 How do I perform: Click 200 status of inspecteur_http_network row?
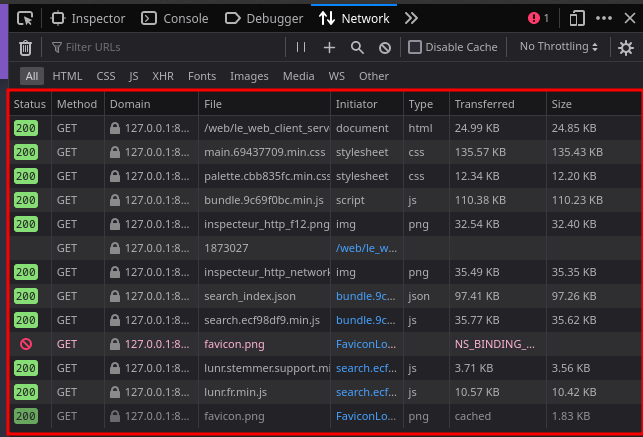pos(26,272)
